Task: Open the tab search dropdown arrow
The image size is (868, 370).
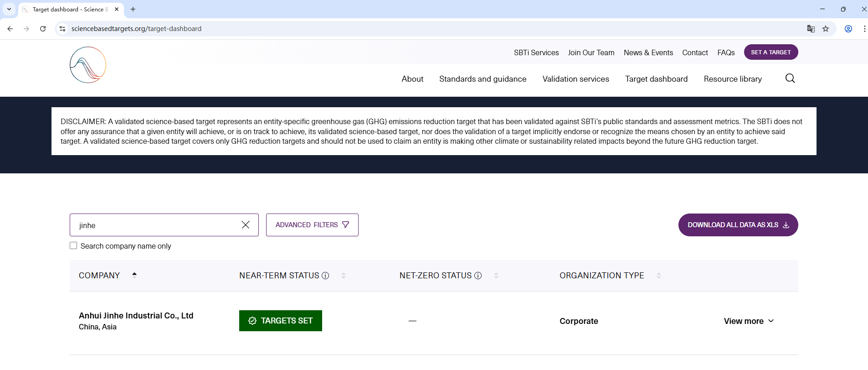Action: 9,9
